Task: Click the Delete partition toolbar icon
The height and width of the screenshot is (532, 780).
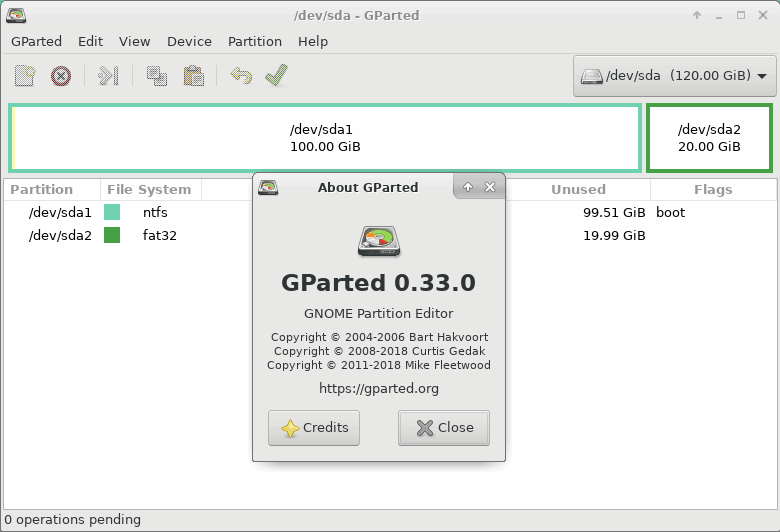Action: point(61,76)
